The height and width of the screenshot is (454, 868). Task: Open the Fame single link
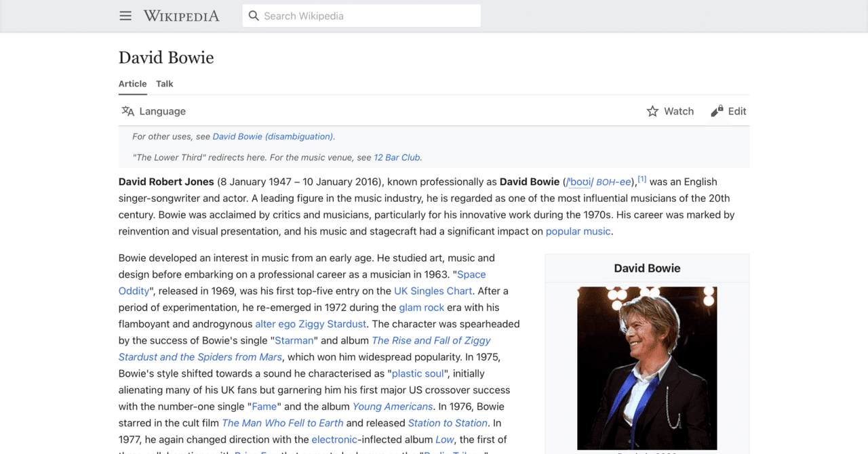tap(264, 407)
